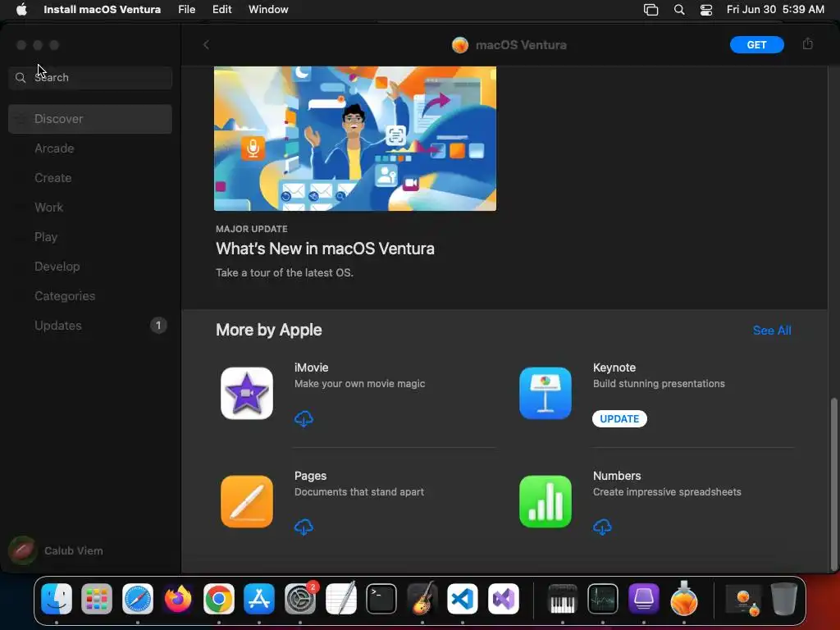Open the Keynote app icon

tap(545, 393)
